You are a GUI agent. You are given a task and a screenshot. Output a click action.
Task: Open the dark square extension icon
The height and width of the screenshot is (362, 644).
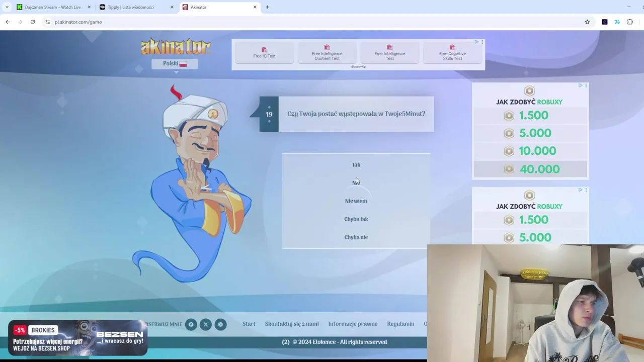(x=604, y=22)
